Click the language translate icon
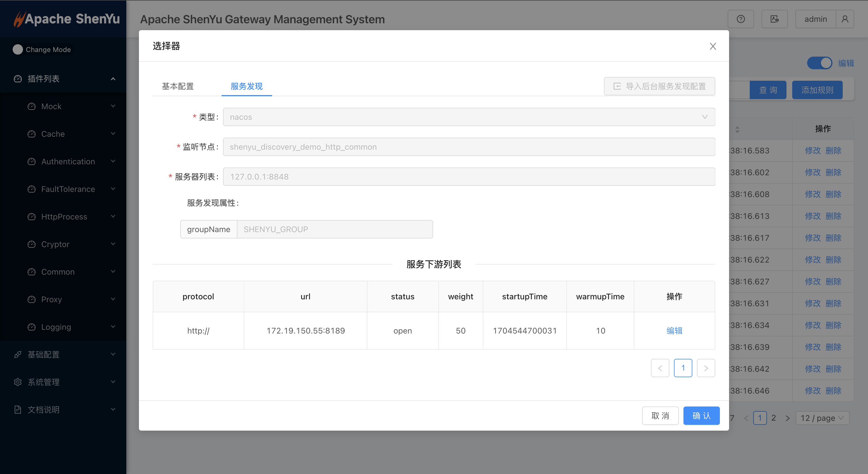Screen dimensions: 868x474 (x=774, y=19)
